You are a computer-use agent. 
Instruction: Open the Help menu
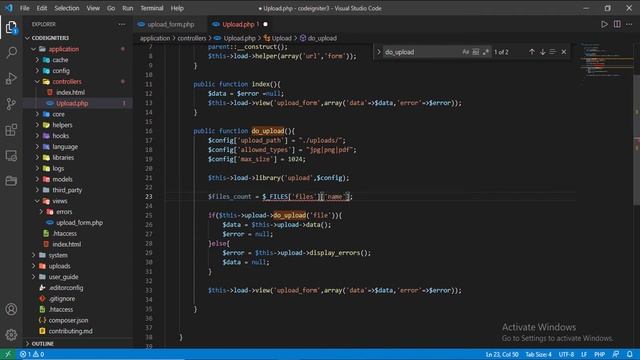pyautogui.click(x=177, y=8)
